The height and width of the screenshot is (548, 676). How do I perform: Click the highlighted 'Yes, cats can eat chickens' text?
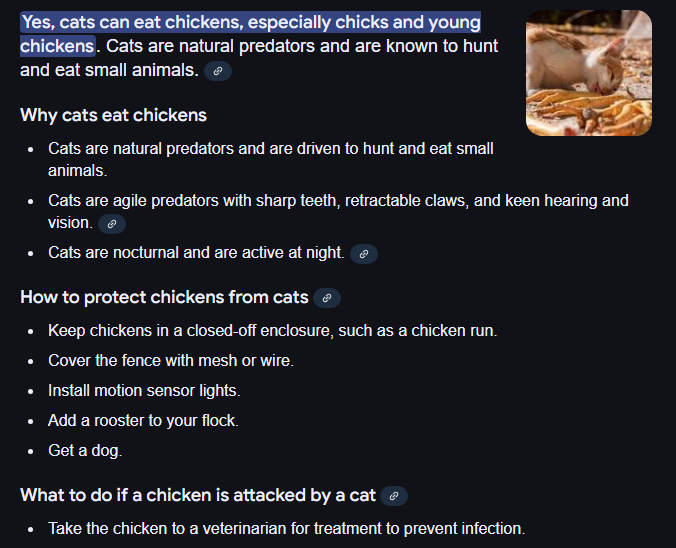coord(250,22)
